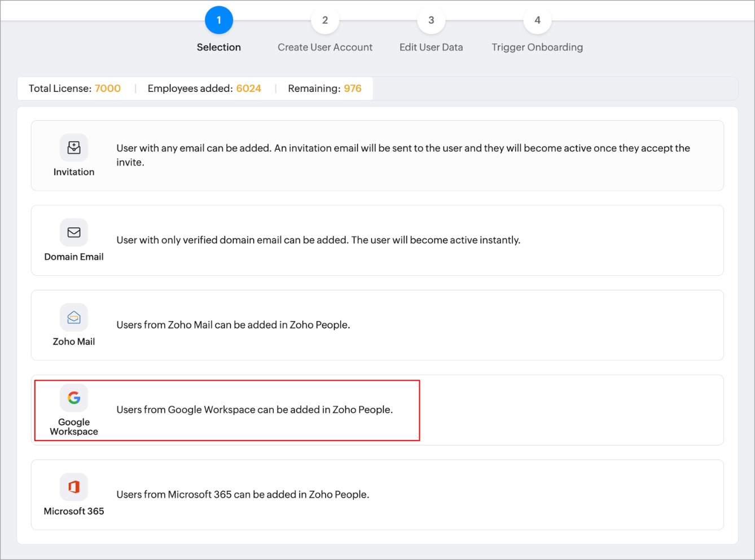
Task: Go to step 1 Selection circle
Action: 219,20
